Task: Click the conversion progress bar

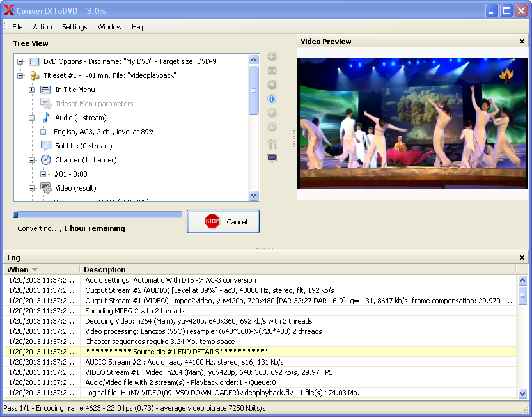Action: [x=98, y=214]
